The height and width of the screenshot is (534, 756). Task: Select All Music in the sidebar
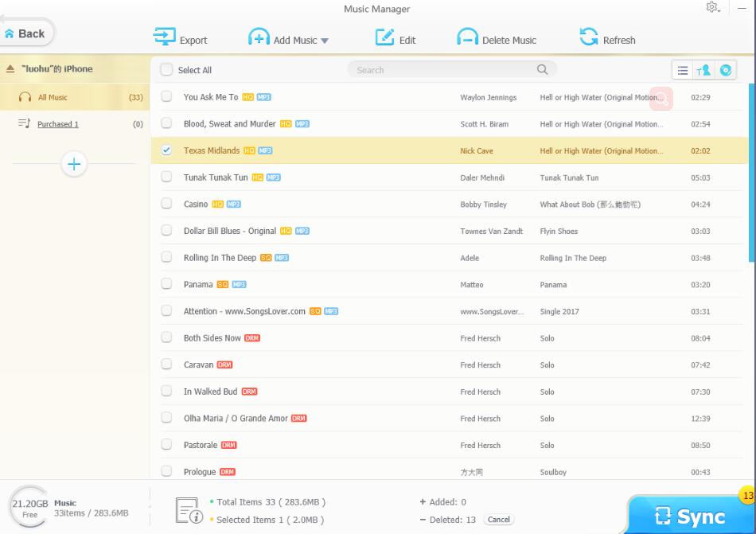tap(53, 97)
